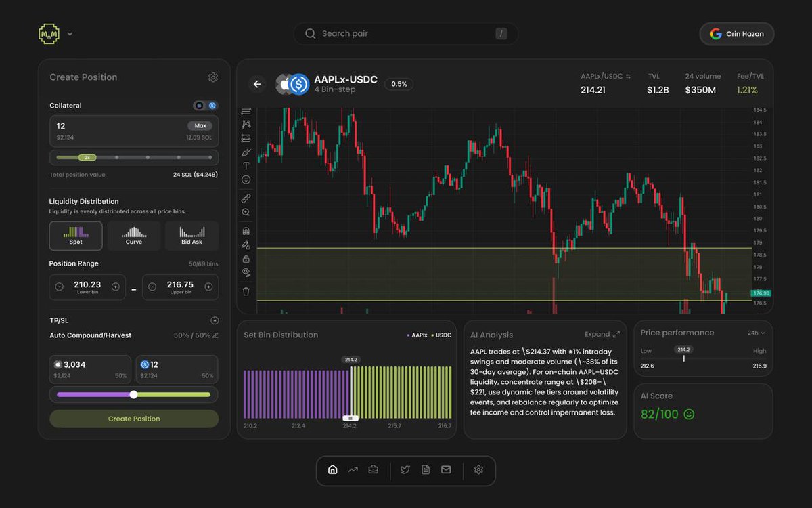Click the USDC legend in bin distribution
This screenshot has height=508, width=812.
442,335
